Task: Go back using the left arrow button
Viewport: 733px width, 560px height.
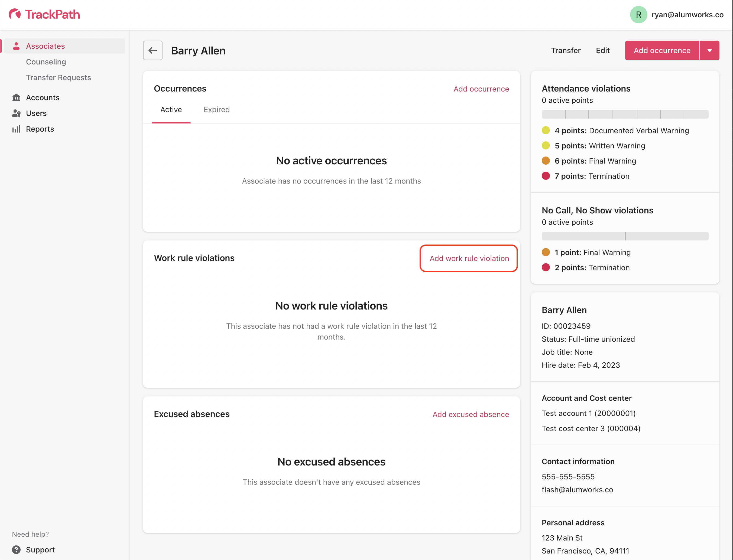Action: 153,50
